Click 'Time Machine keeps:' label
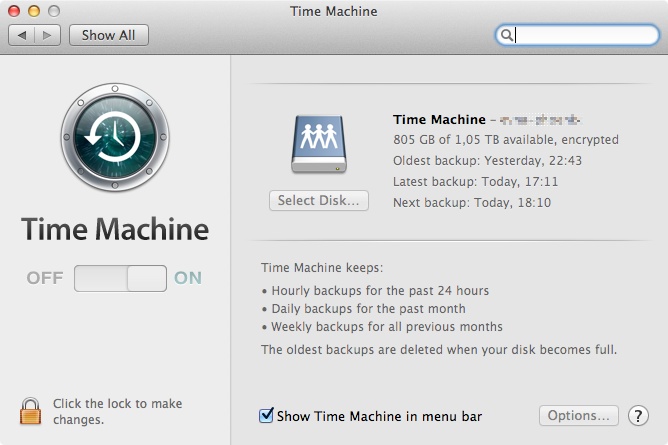 (322, 268)
